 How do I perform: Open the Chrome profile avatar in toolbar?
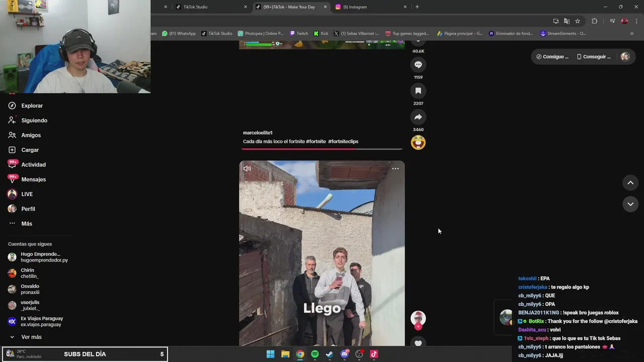pyautogui.click(x=624, y=21)
